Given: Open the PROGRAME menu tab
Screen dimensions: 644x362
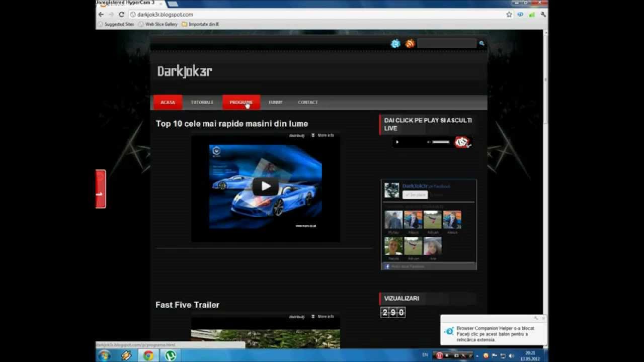Looking at the screenshot, I should 241,103.
